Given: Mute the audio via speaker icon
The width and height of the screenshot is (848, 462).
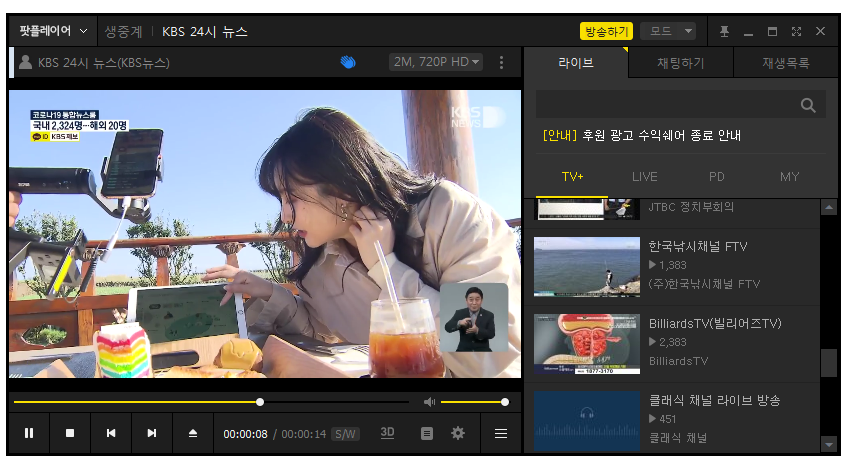Looking at the screenshot, I should click(429, 402).
